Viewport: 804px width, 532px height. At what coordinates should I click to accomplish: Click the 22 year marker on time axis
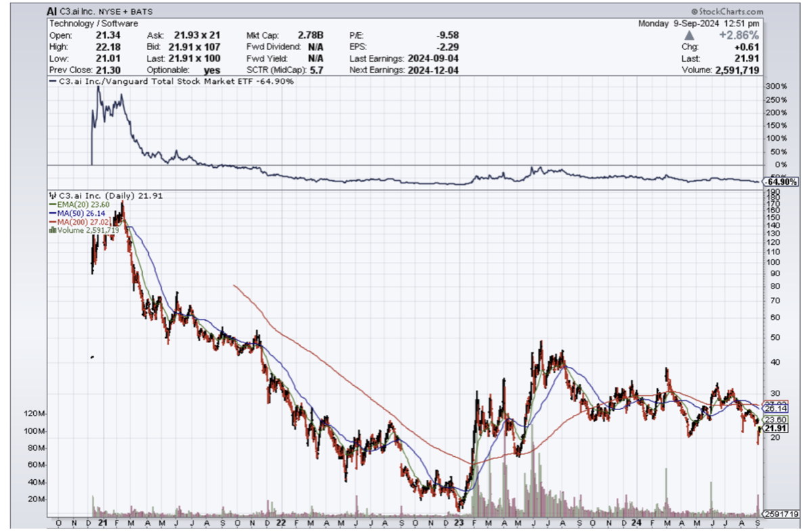click(x=280, y=523)
